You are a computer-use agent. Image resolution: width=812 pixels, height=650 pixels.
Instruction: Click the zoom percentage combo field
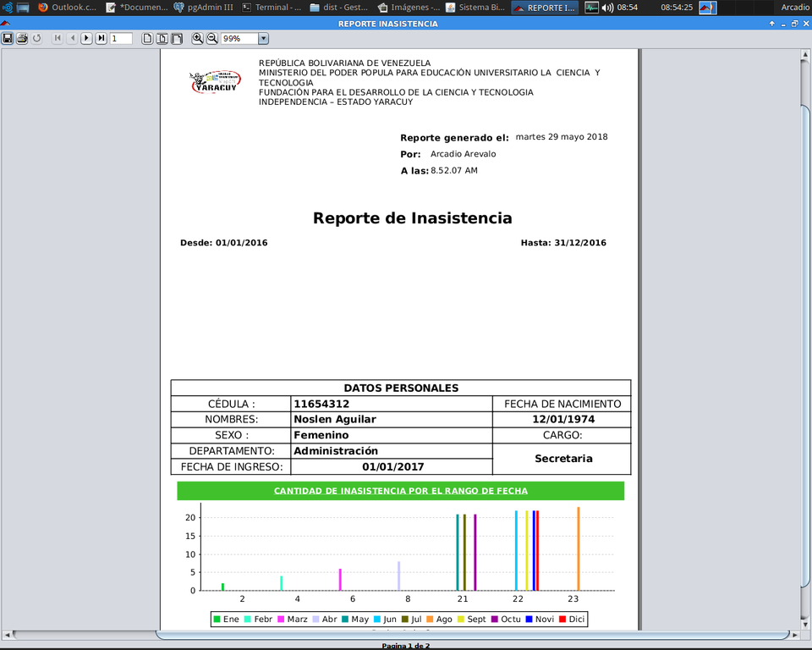point(239,38)
